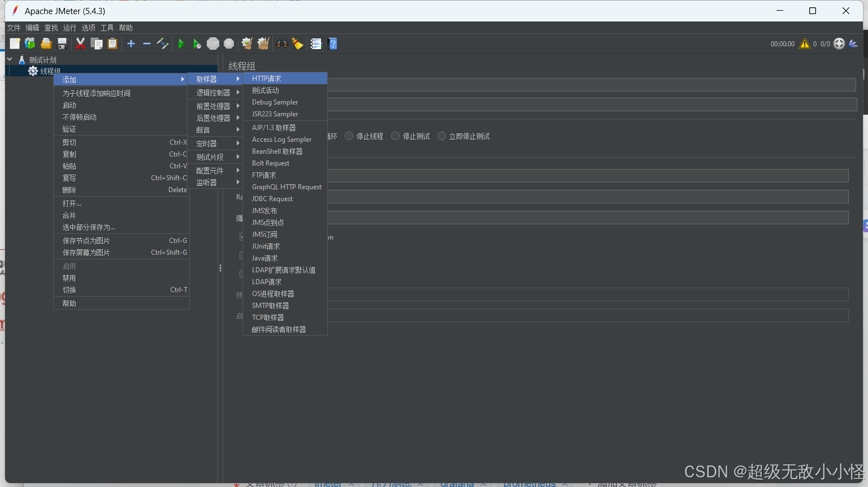
Task: Click the panel divider handle dots
Action: pyautogui.click(x=220, y=268)
